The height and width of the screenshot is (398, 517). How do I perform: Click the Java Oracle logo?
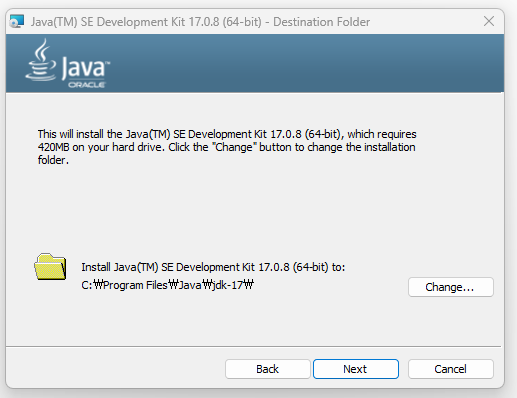click(68, 64)
